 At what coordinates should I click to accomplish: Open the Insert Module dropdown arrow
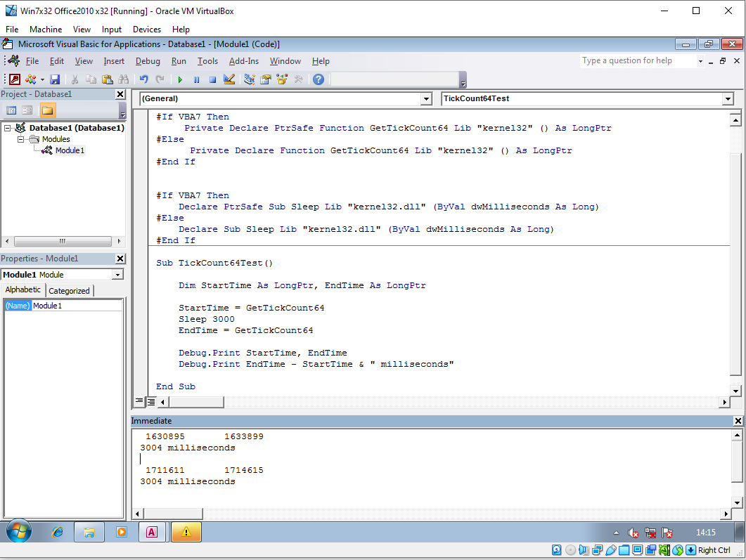click(42, 80)
